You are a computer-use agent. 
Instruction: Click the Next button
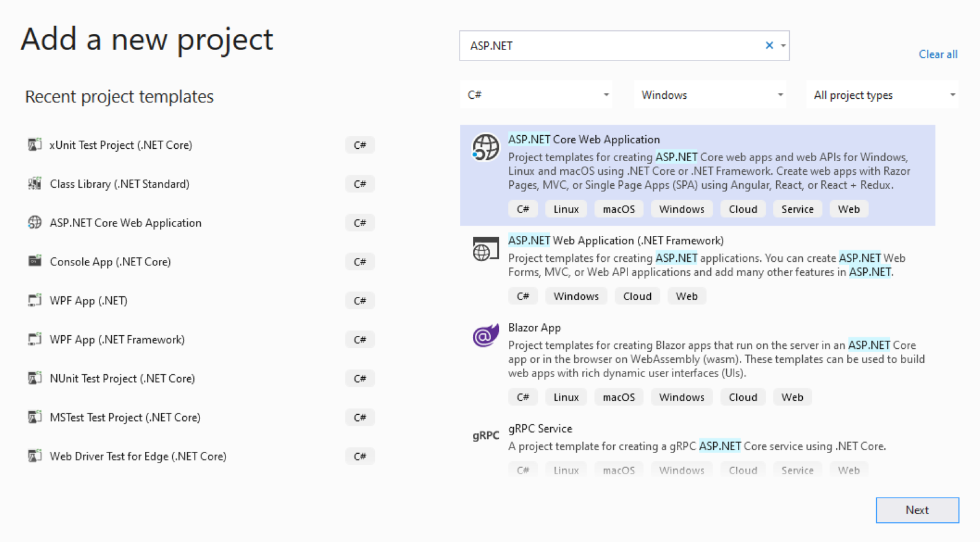(917, 510)
